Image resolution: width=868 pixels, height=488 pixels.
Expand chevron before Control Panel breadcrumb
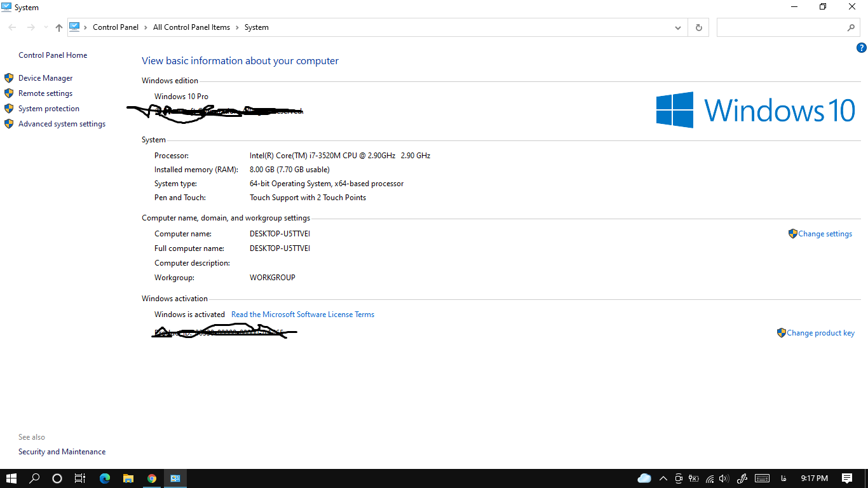point(86,27)
